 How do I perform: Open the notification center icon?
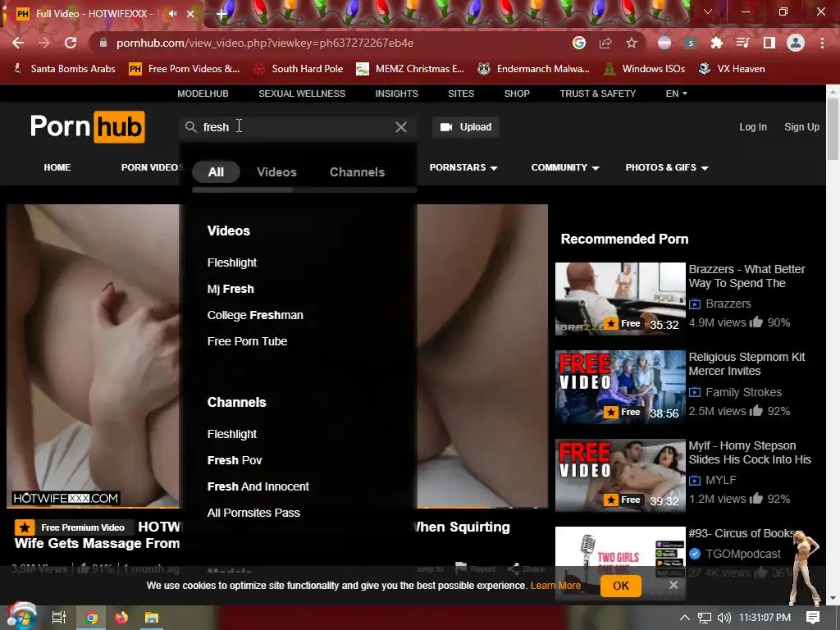coord(813,618)
